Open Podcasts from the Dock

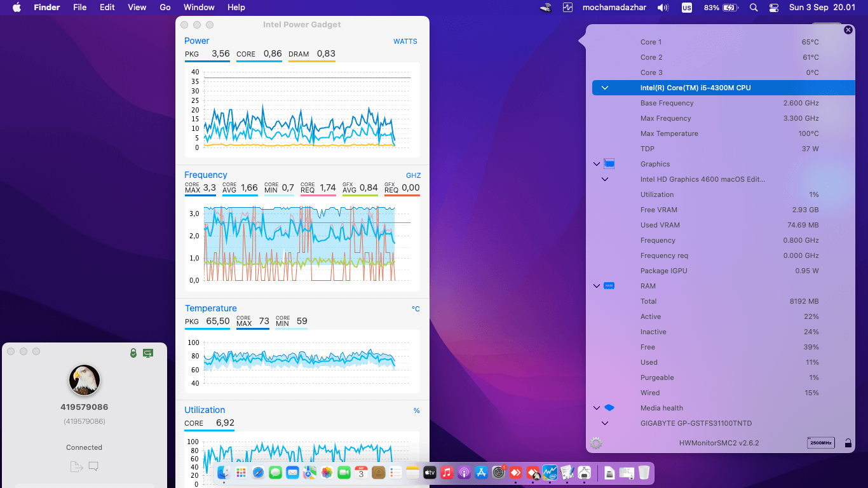pyautogui.click(x=464, y=473)
